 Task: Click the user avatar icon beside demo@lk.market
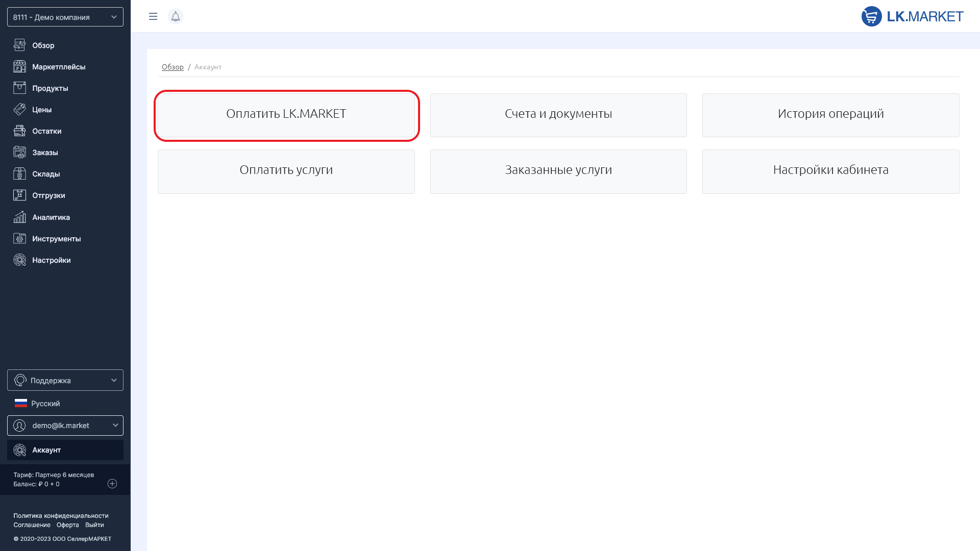[19, 425]
